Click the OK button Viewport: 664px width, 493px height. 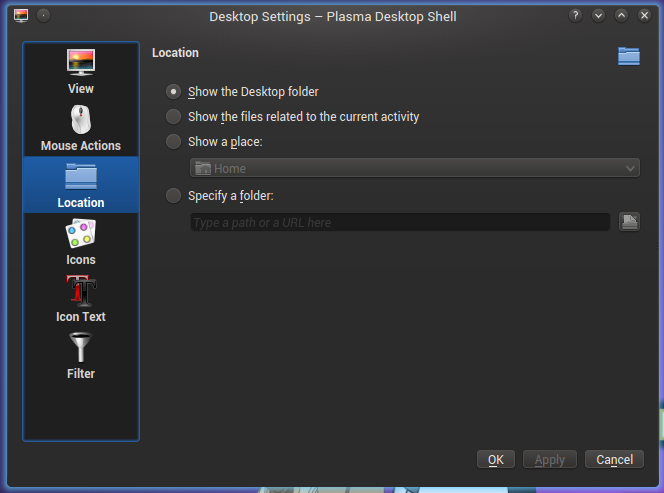click(496, 460)
